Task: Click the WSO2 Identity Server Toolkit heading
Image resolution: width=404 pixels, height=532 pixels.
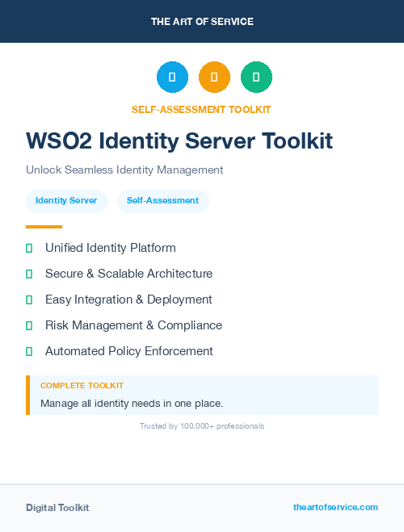Action: [x=179, y=140]
